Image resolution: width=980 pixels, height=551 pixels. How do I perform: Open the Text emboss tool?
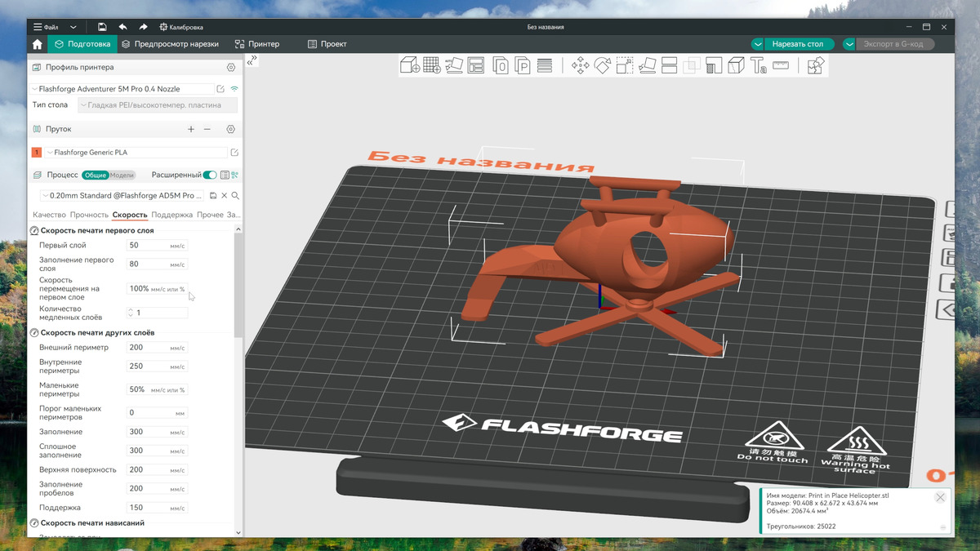[x=758, y=65]
